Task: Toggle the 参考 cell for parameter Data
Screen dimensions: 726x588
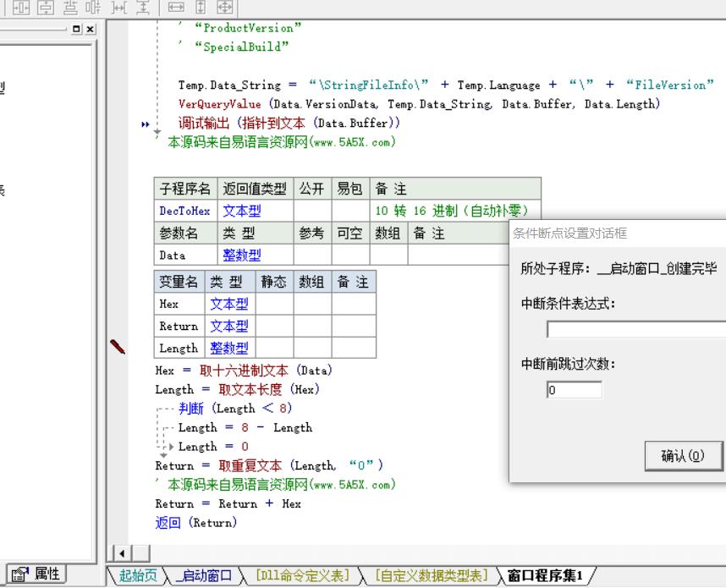Action: pyautogui.click(x=312, y=256)
